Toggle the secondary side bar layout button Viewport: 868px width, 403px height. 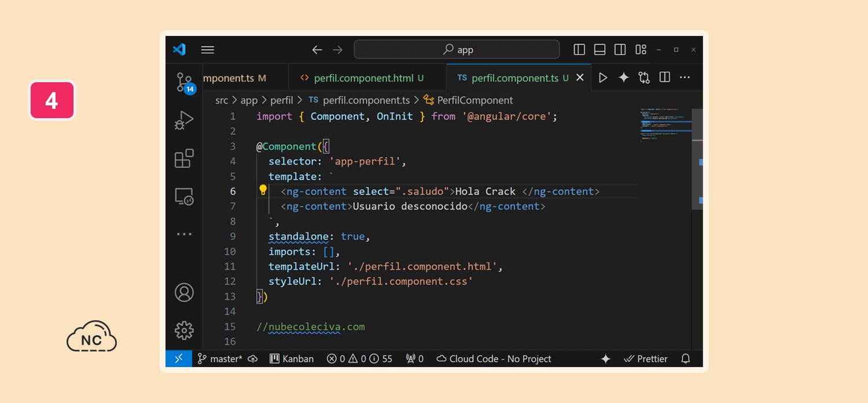coord(620,49)
